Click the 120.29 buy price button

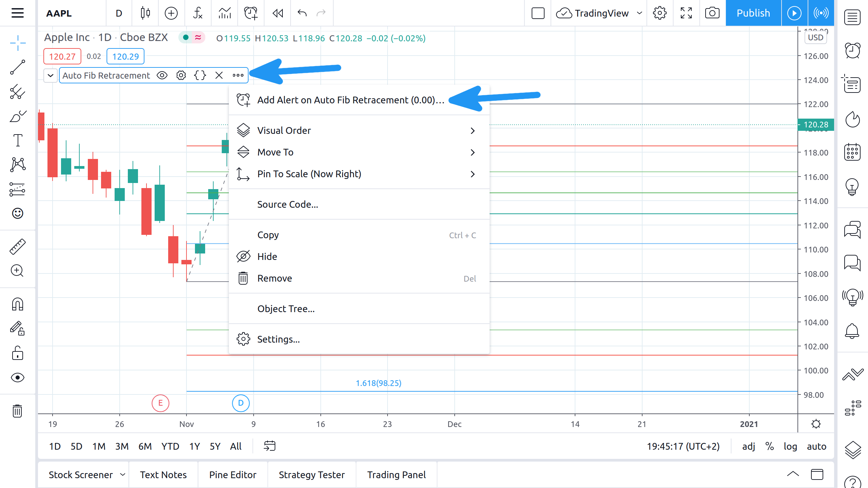pos(125,56)
